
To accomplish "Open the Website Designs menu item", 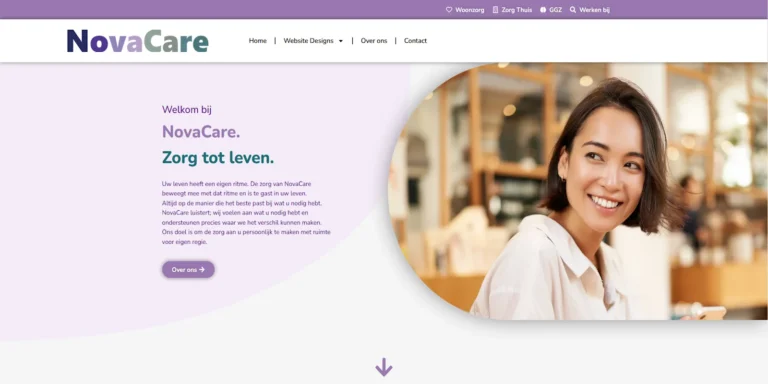I will (x=309, y=41).
